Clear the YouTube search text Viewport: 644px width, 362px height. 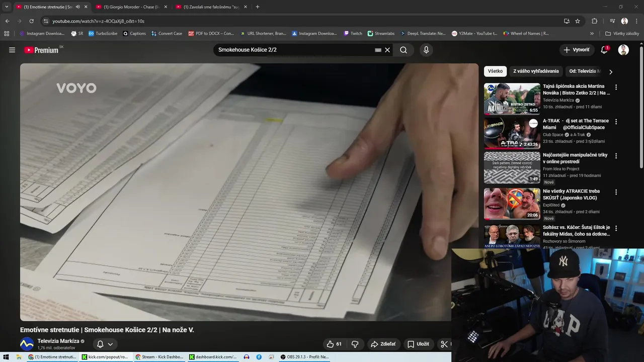[x=387, y=50]
